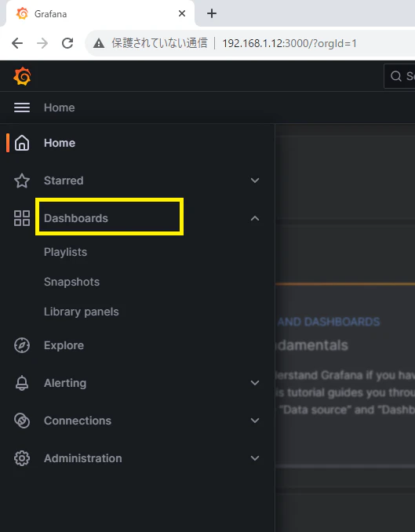
Task: Toggle the hamburger menu icon
Action: tap(22, 107)
